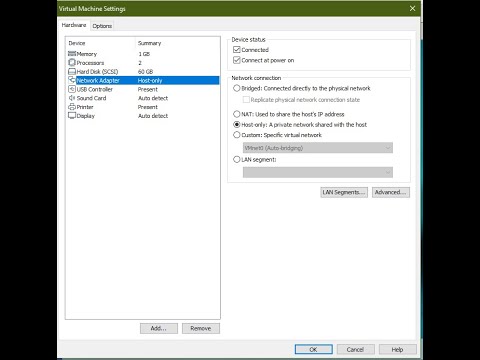Click the Summary column header

pyautogui.click(x=149, y=43)
